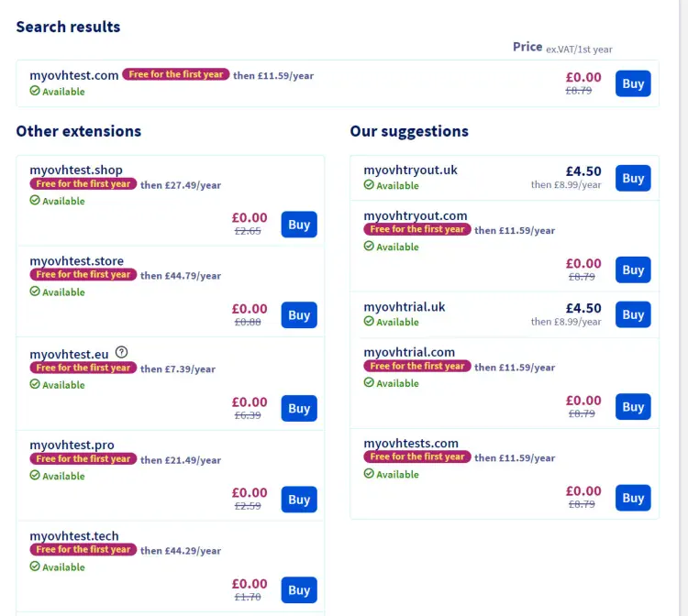Buy the myovhtests.com suggestion
This screenshot has height=616, width=688.
tap(633, 498)
